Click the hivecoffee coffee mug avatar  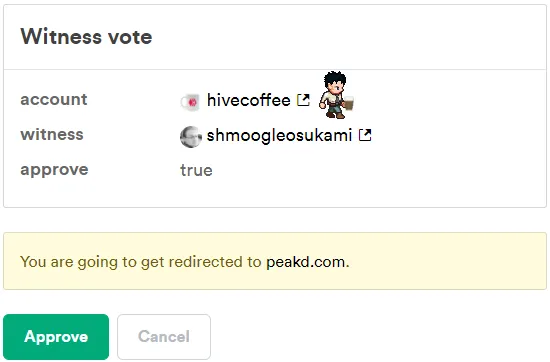[x=190, y=102]
